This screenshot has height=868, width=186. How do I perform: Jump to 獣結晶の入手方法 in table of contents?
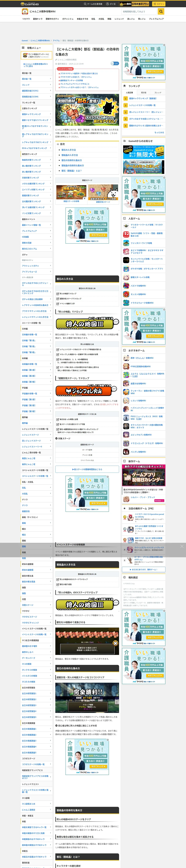click(70, 155)
